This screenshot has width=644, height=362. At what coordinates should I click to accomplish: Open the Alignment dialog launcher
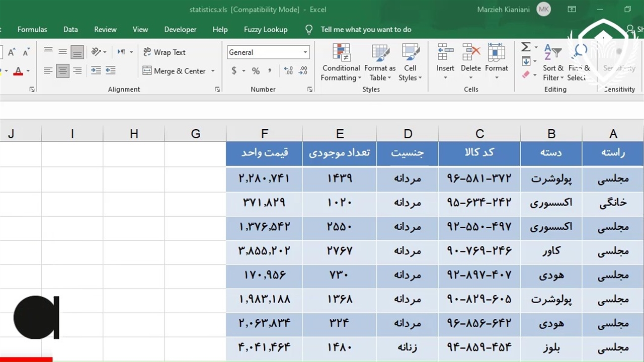coord(217,89)
